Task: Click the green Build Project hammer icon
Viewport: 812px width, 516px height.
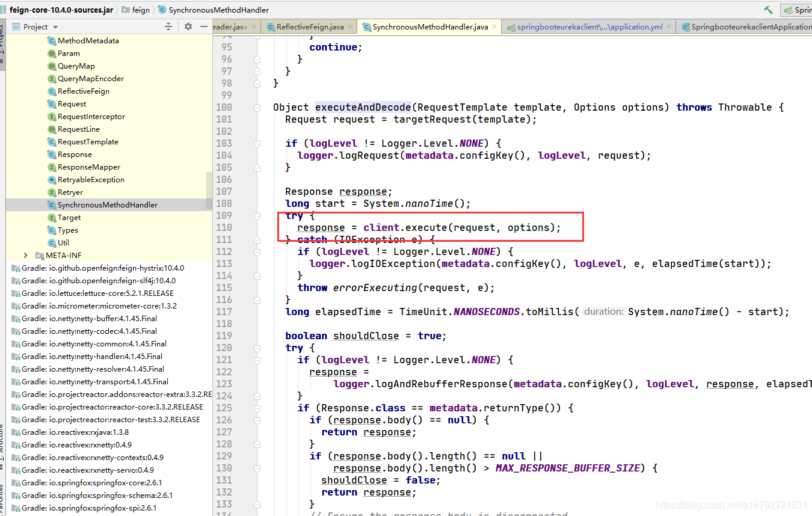Action: [x=768, y=10]
